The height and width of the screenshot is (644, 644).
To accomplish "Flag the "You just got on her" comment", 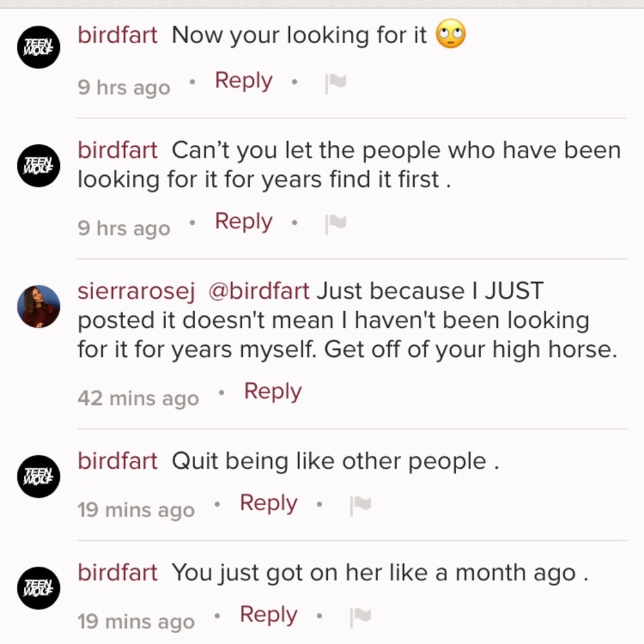I will (x=361, y=617).
